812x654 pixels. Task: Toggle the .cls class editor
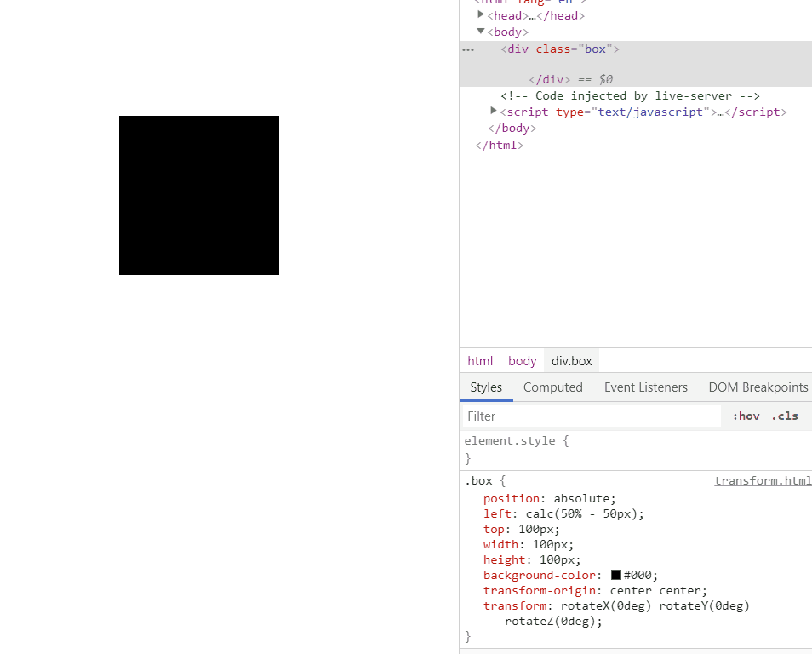[785, 416]
